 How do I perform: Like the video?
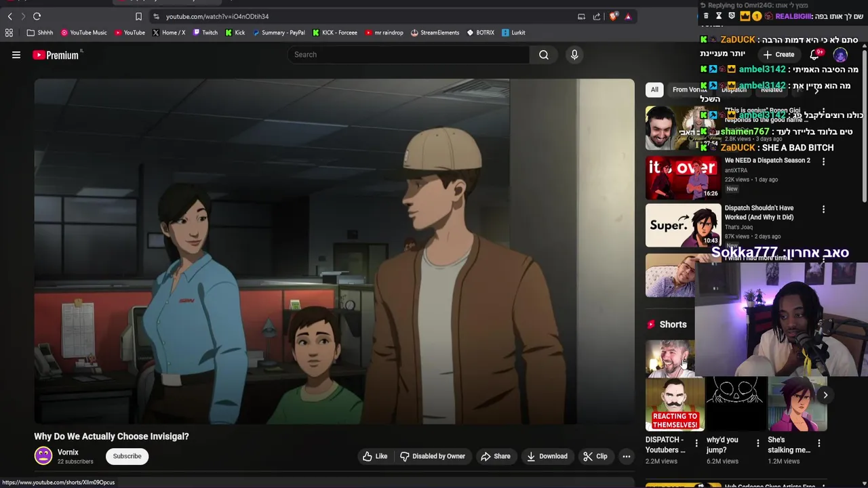tap(375, 456)
